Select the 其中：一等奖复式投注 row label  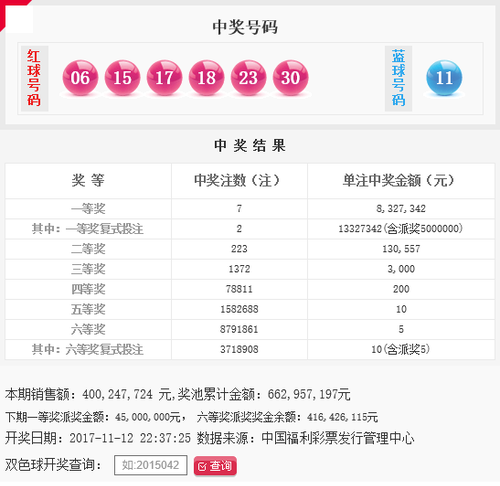pos(88,229)
